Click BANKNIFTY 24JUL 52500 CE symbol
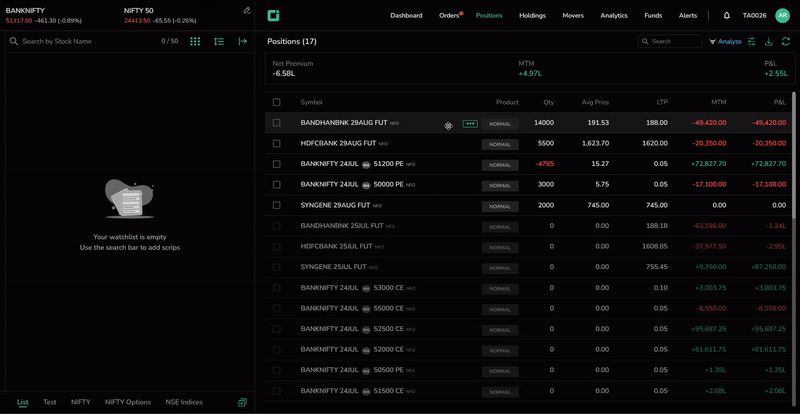The height and width of the screenshot is (414, 800). pyautogui.click(x=352, y=329)
